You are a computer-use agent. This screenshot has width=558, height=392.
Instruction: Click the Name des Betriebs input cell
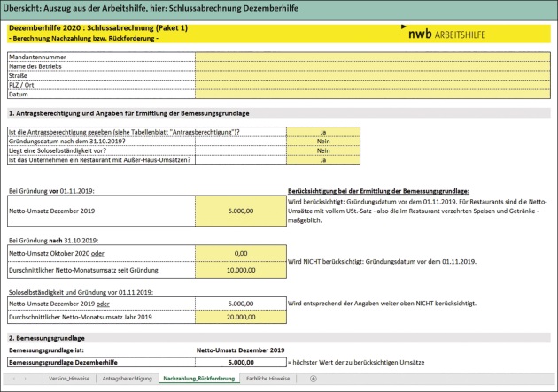(374, 66)
